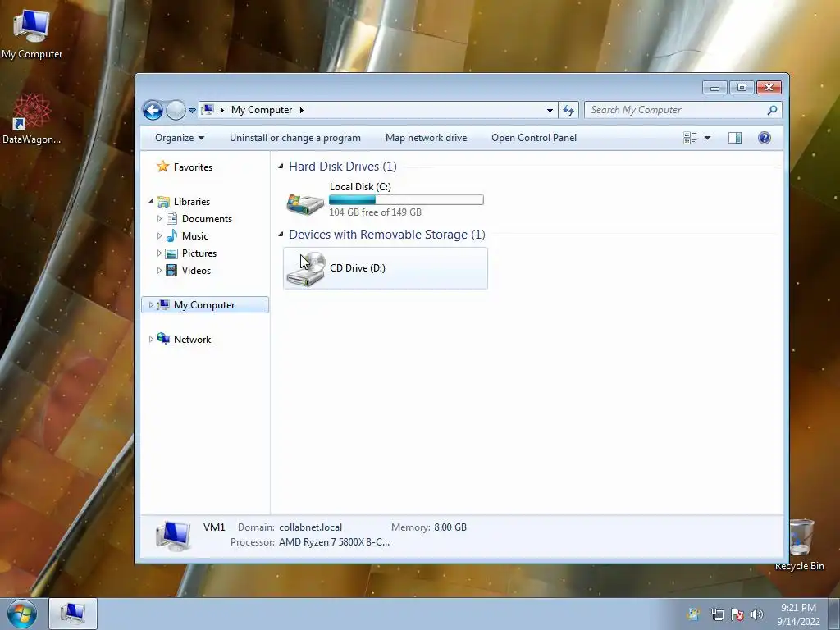Collapse the Hard Disk Drives group
The height and width of the screenshot is (630, 840).
coord(281,167)
